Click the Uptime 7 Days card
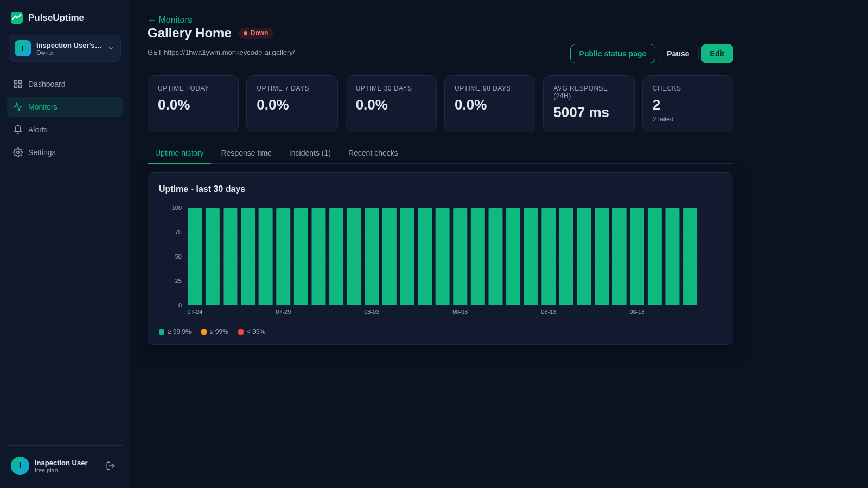This screenshot has width=868, height=488. click(292, 104)
